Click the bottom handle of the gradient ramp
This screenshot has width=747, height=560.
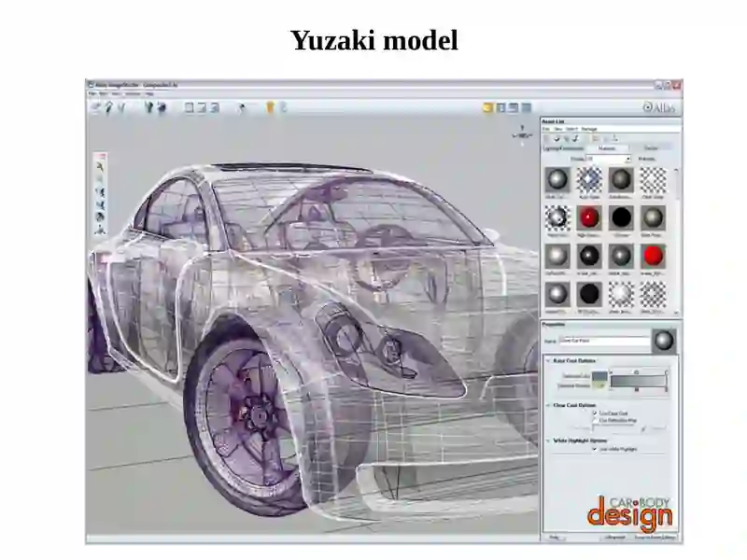(x=637, y=390)
